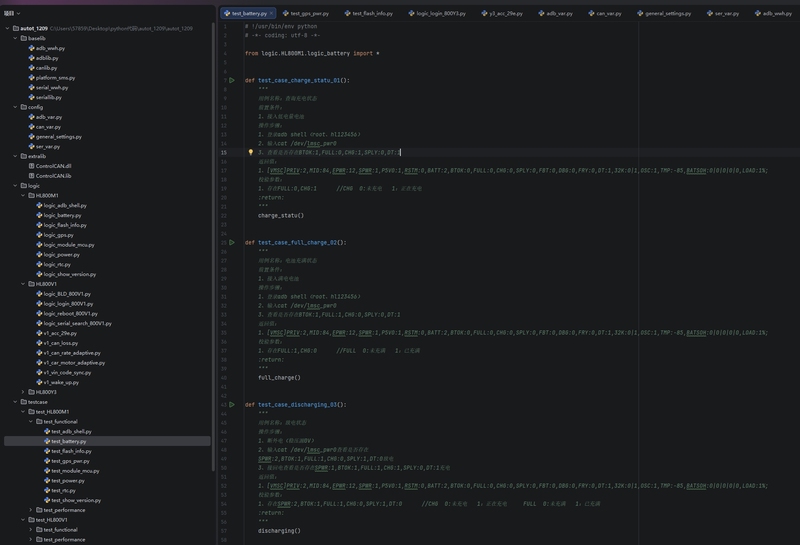Open the project view dropdown in the panel header
Viewport: 800px width, 545px height.
[x=20, y=14]
